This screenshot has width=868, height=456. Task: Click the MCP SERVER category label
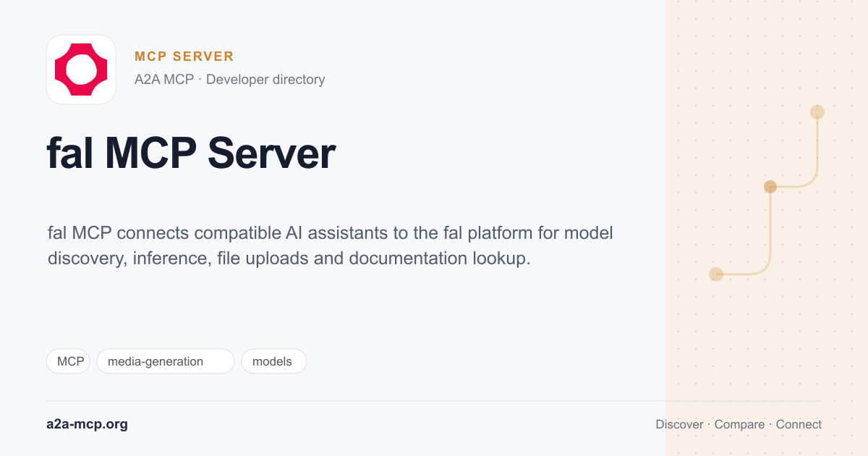click(x=184, y=56)
